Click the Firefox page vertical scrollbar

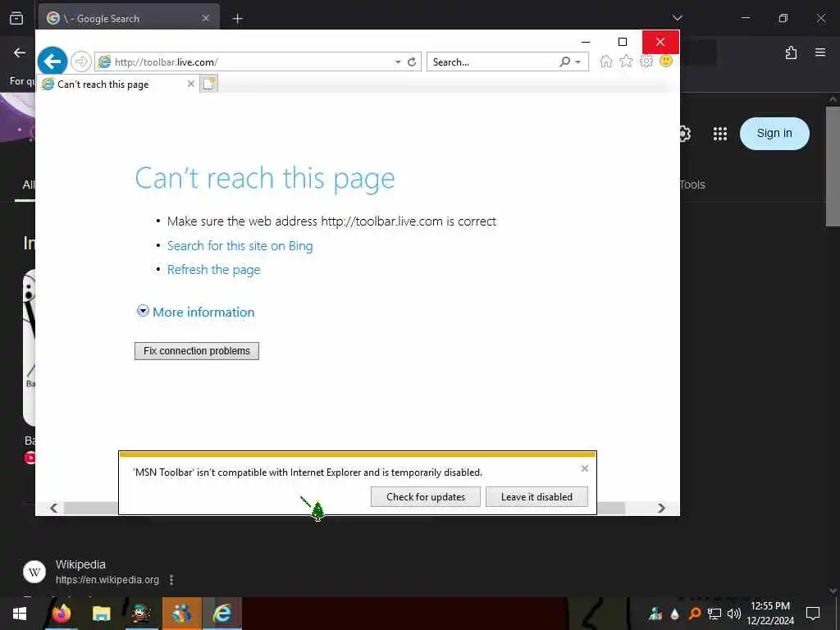tap(833, 167)
